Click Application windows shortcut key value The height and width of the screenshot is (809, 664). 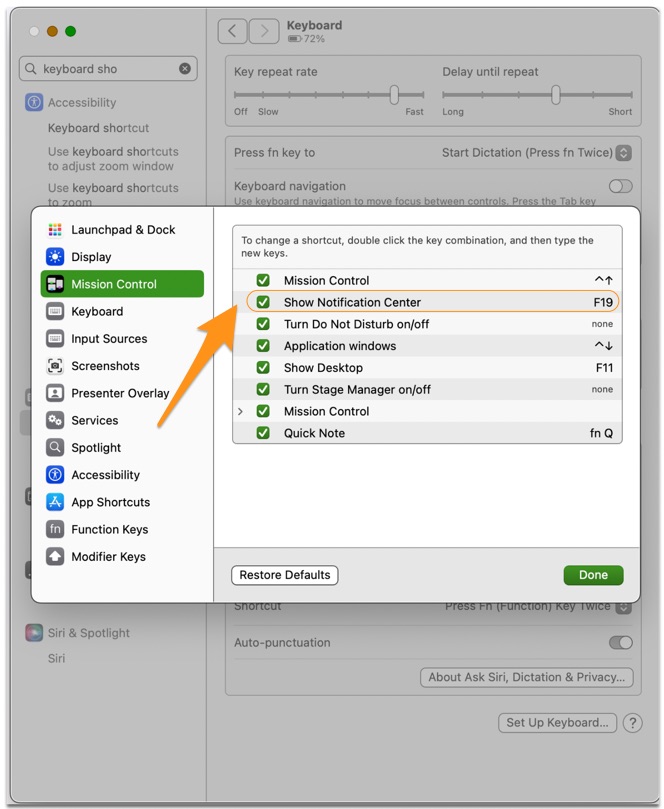click(603, 346)
